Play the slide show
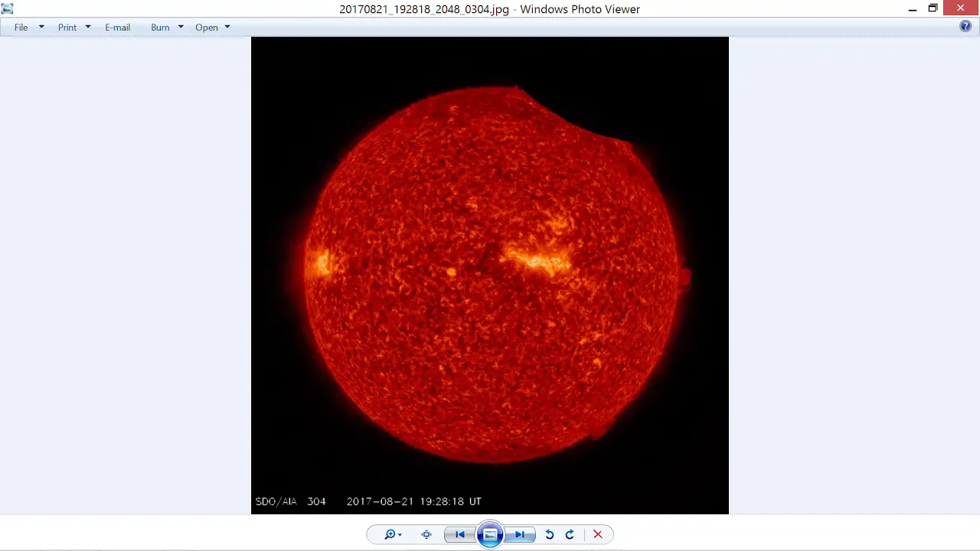This screenshot has width=980, height=551. click(490, 535)
